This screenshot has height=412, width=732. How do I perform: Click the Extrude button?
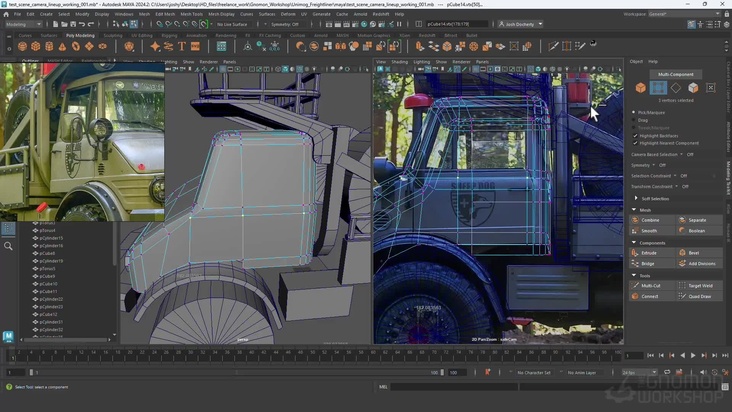click(652, 252)
